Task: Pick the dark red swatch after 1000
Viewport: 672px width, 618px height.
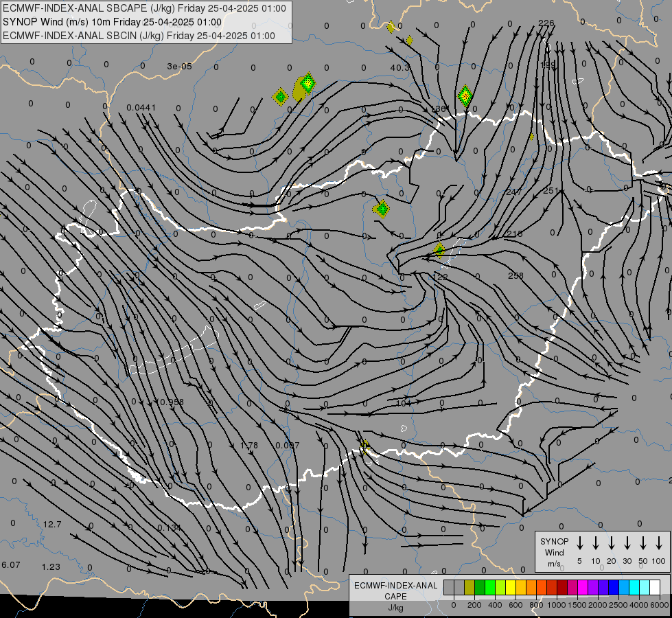Action: click(x=562, y=587)
